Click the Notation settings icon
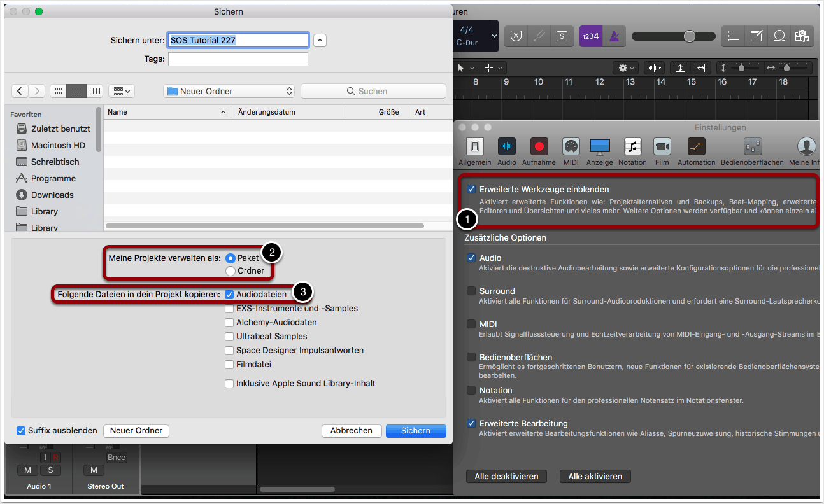The height and width of the screenshot is (504, 824). (x=633, y=147)
